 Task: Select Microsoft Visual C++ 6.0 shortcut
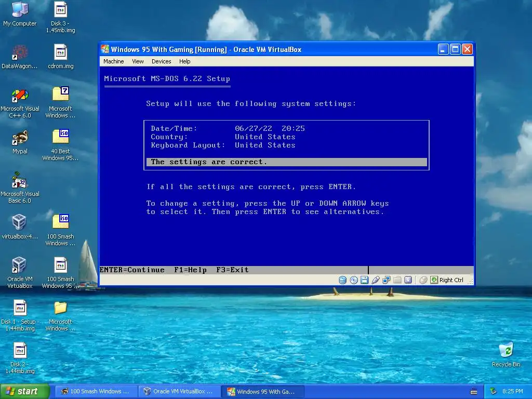(x=20, y=103)
